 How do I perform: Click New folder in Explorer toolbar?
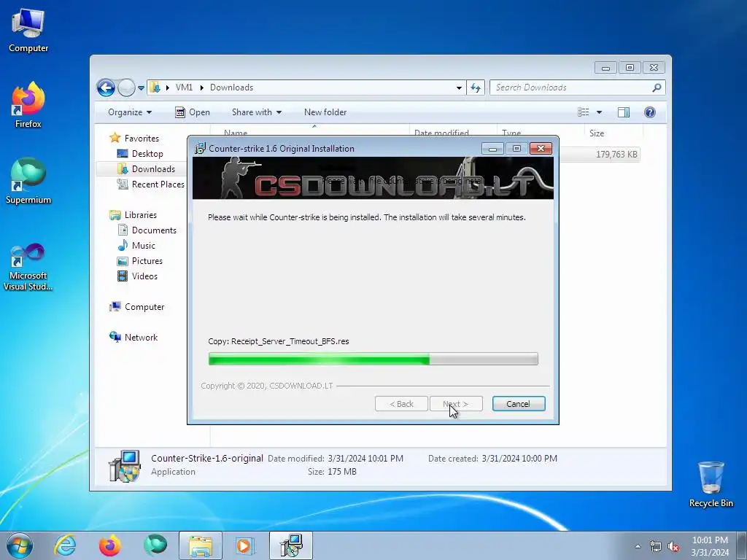pos(325,112)
